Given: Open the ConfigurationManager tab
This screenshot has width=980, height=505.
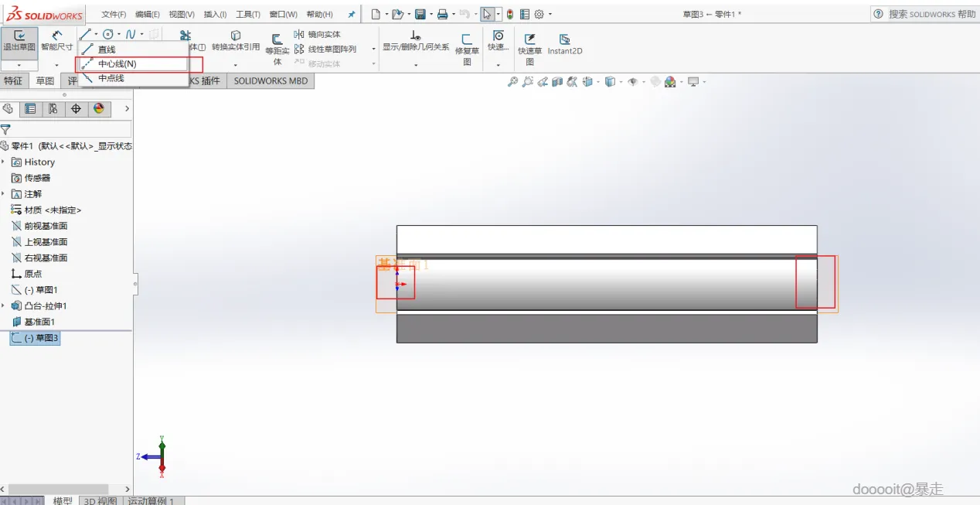Looking at the screenshot, I should (x=53, y=109).
